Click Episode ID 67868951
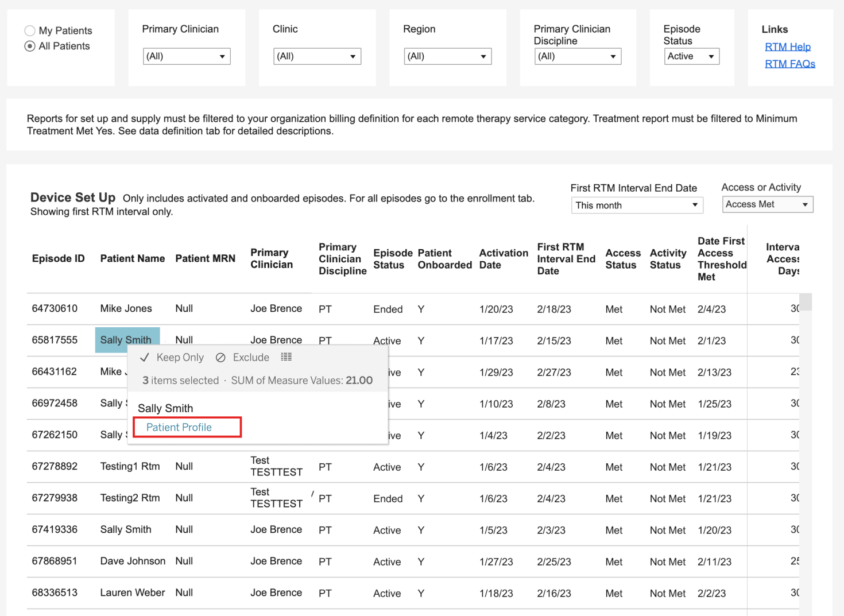844x616 pixels. (x=55, y=561)
